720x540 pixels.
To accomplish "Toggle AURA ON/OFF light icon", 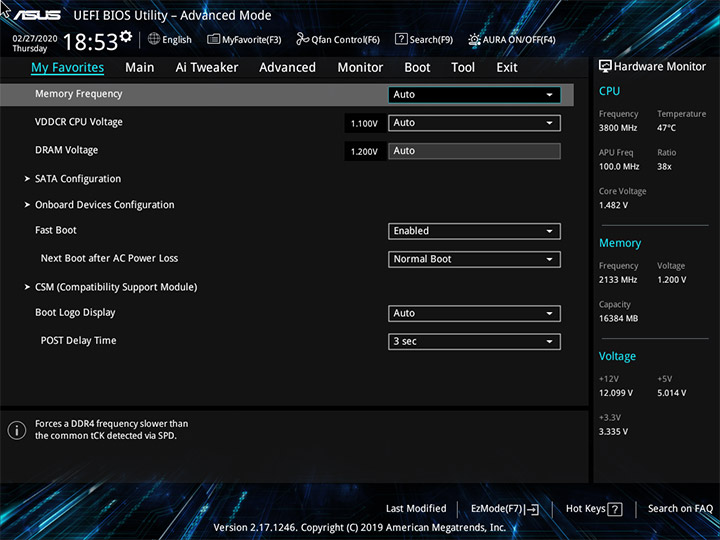I will (x=474, y=39).
